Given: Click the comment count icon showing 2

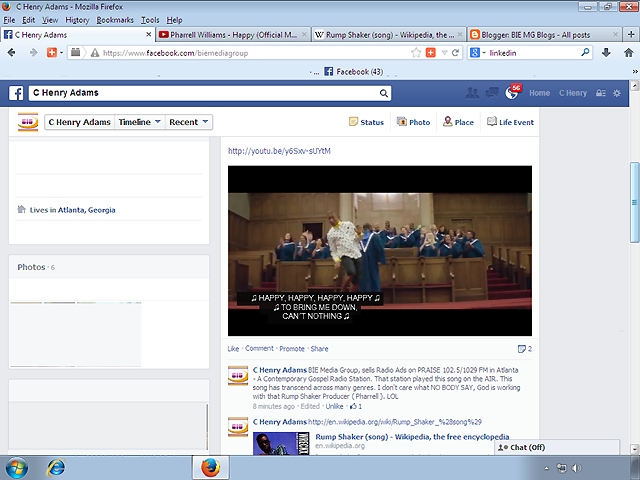Looking at the screenshot, I should [x=522, y=349].
